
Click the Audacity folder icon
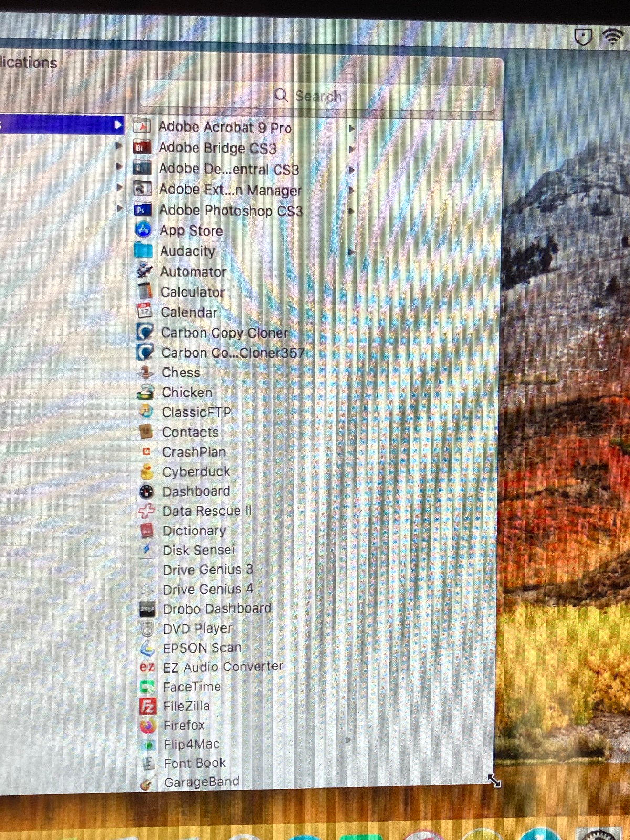click(x=143, y=250)
